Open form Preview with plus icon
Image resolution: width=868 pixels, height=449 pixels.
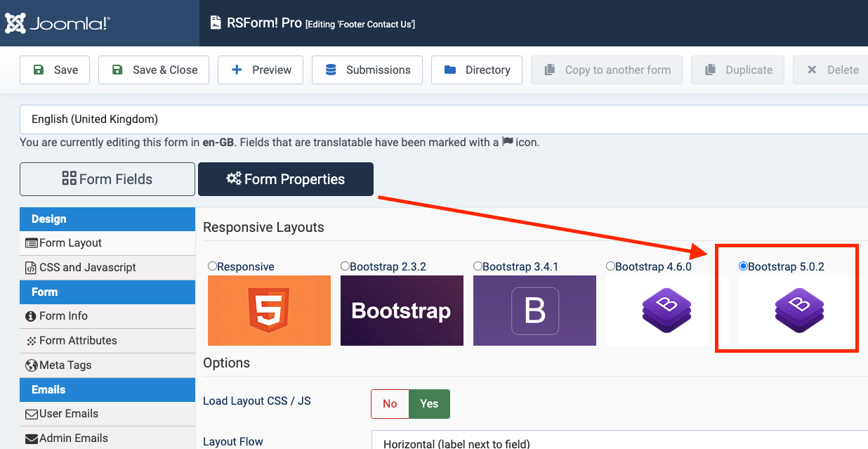point(261,70)
